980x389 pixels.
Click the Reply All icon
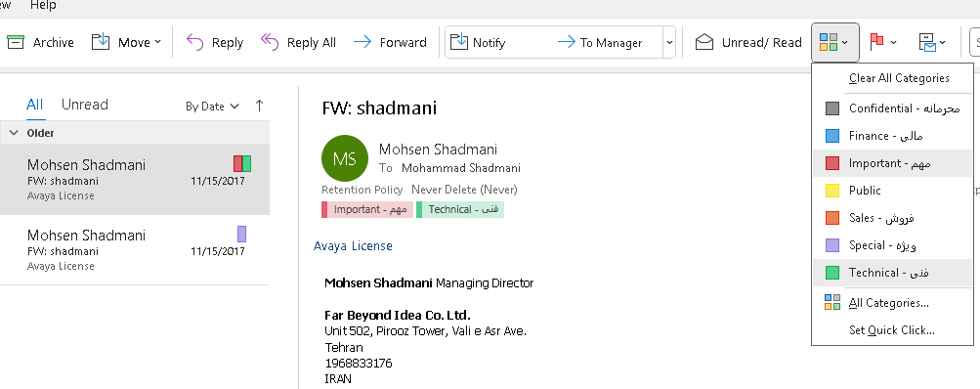click(x=270, y=43)
